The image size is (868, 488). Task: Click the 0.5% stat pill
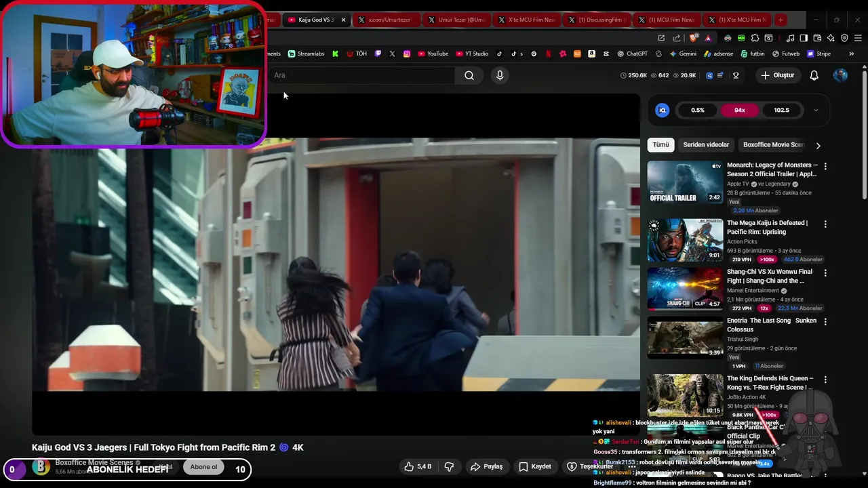click(698, 110)
